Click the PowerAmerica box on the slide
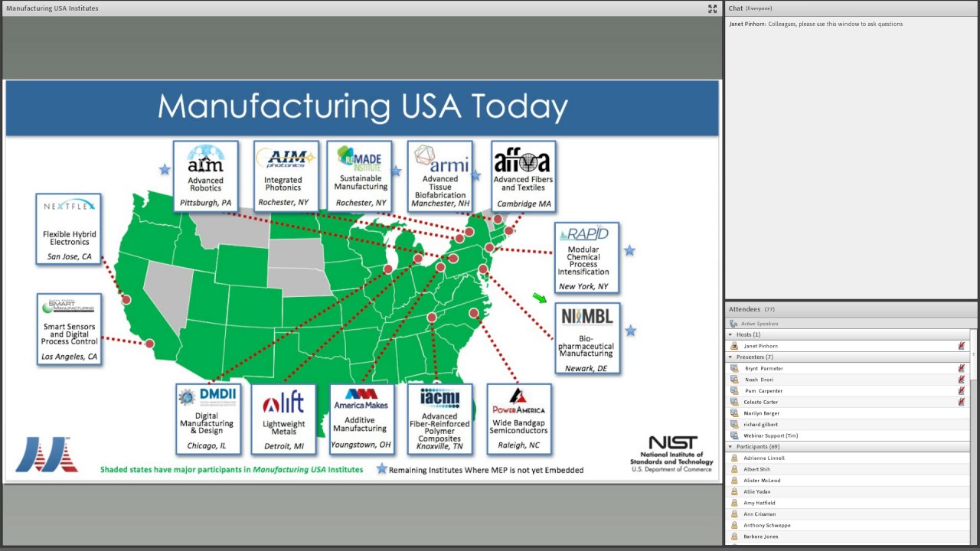 518,419
